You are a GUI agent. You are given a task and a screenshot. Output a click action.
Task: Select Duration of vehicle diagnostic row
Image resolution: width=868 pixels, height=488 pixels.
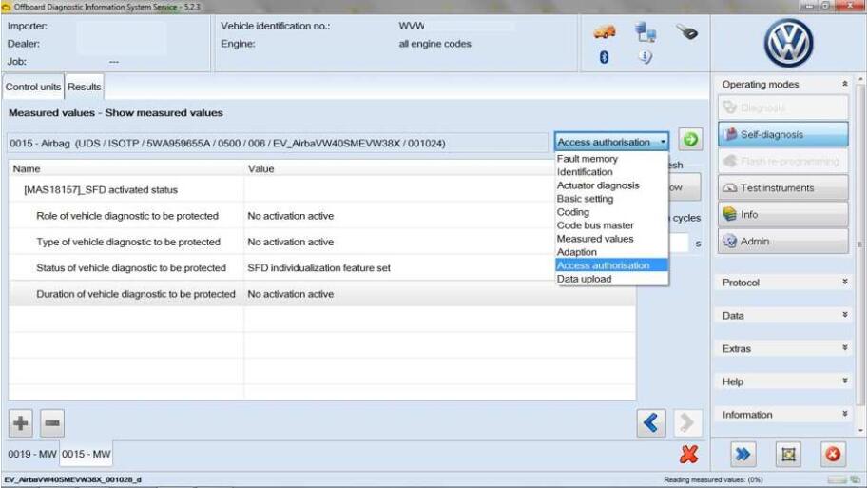click(321, 294)
